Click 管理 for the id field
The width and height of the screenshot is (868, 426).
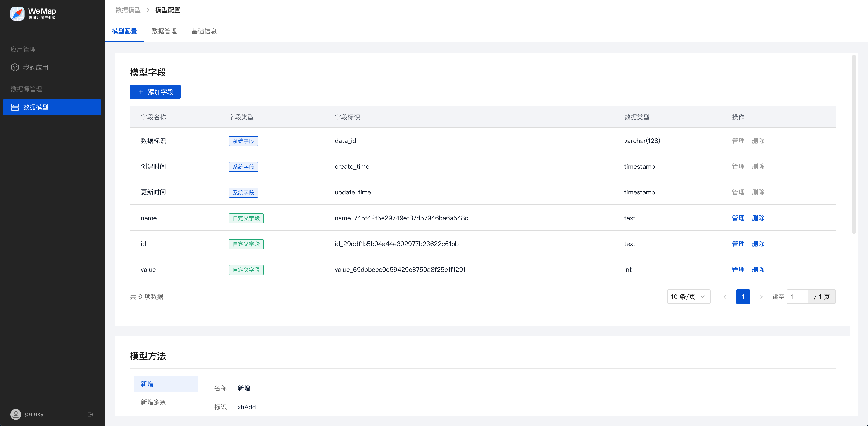[x=738, y=244]
